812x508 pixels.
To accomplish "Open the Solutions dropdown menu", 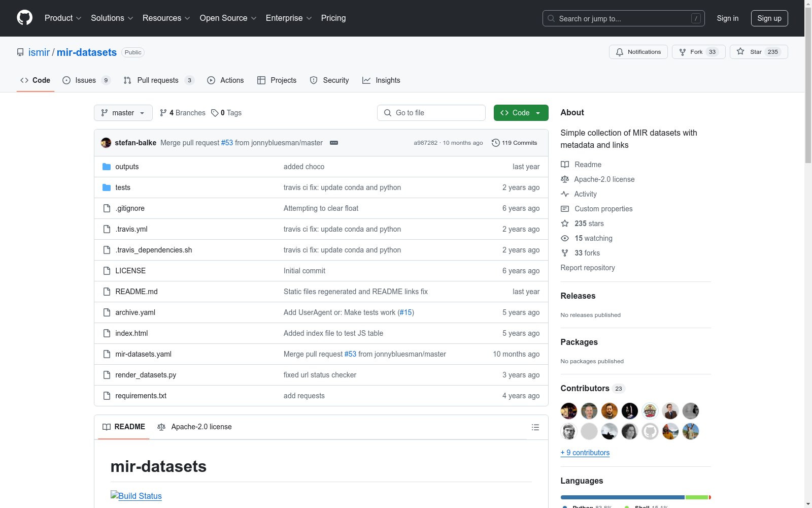I will 112,18.
